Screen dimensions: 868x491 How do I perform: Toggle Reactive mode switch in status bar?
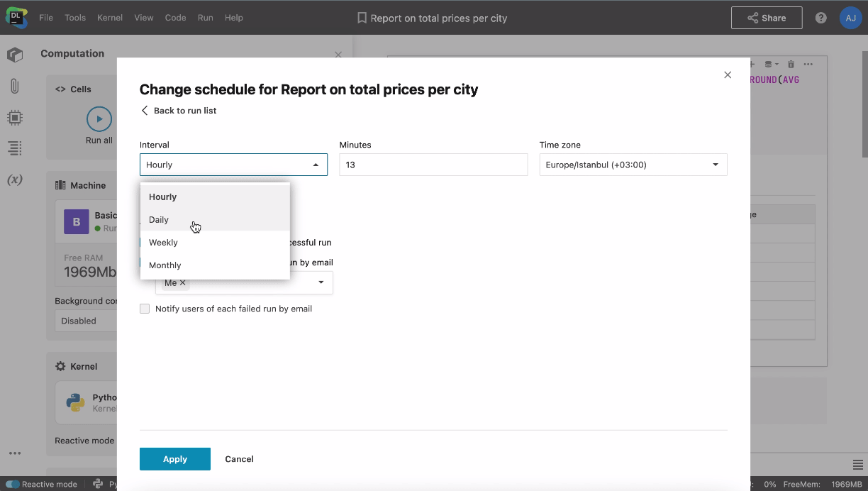pyautogui.click(x=12, y=484)
